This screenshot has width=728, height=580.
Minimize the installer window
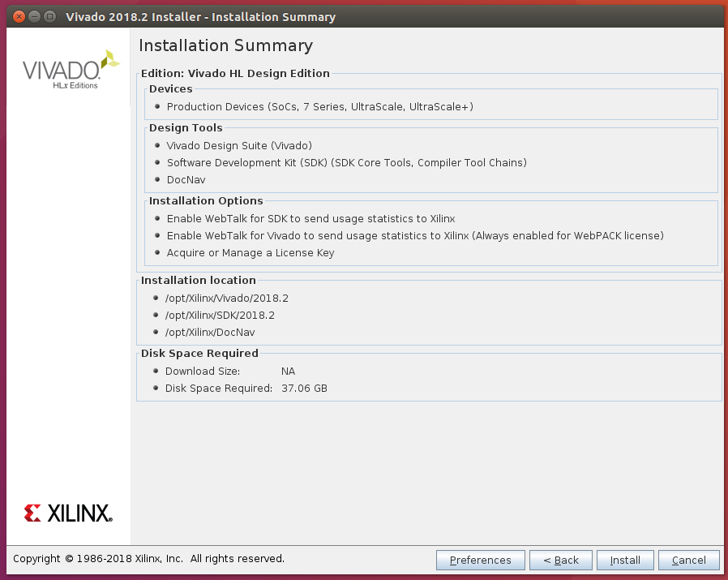click(34, 17)
